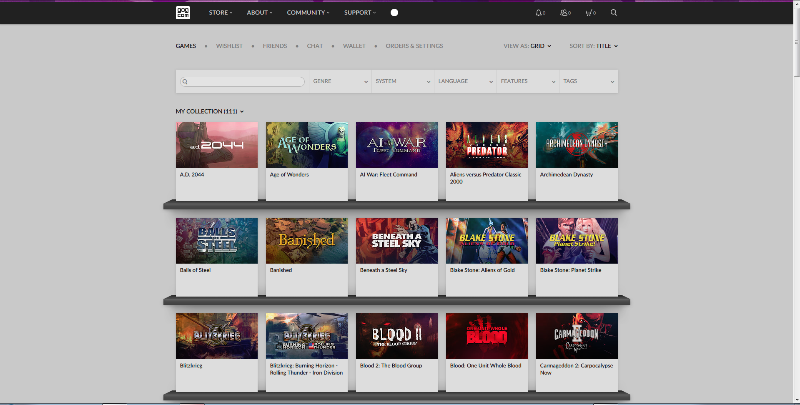Open the A.D. 2044 game cover
The image size is (800, 405).
(217, 145)
